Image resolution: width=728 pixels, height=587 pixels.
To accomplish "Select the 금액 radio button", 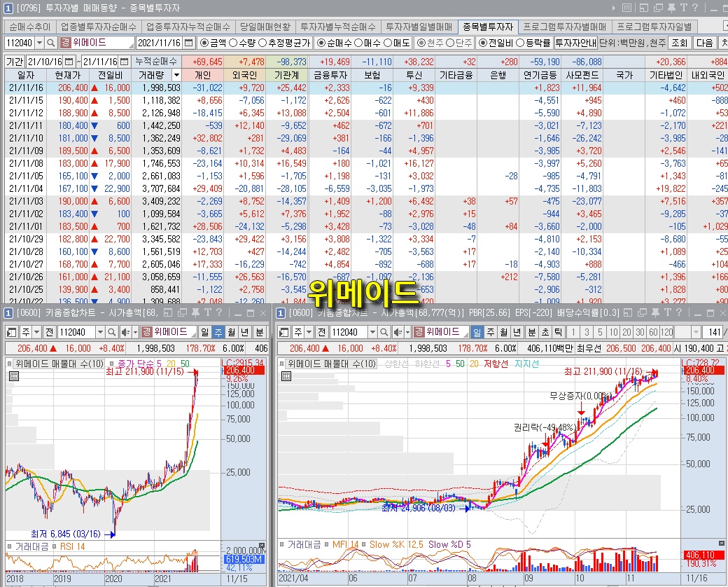I will pyautogui.click(x=204, y=43).
